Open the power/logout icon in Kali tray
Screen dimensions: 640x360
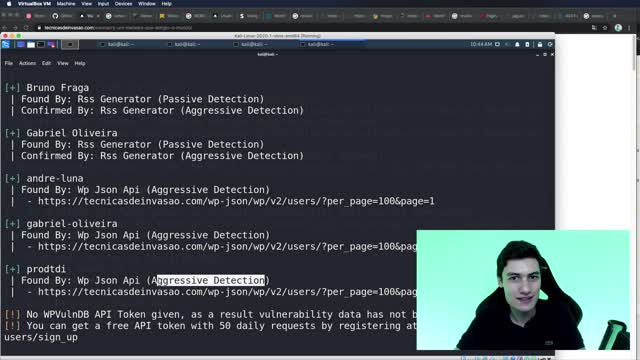pyautogui.click(x=550, y=44)
